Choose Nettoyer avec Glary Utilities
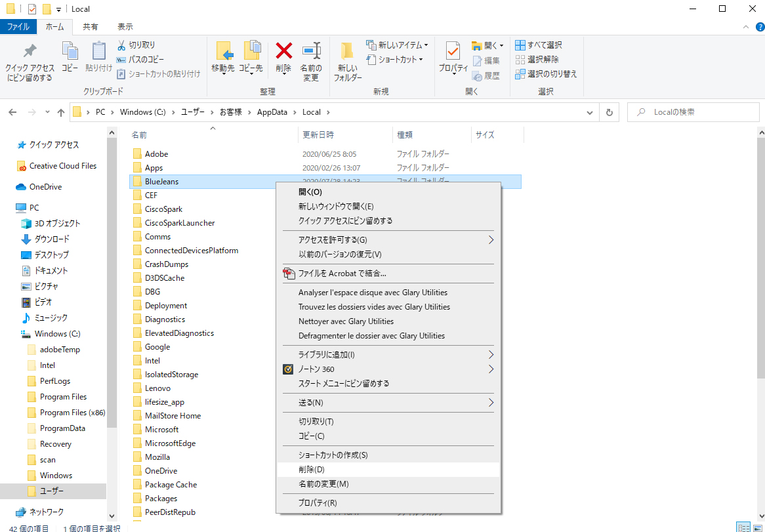 (388, 321)
